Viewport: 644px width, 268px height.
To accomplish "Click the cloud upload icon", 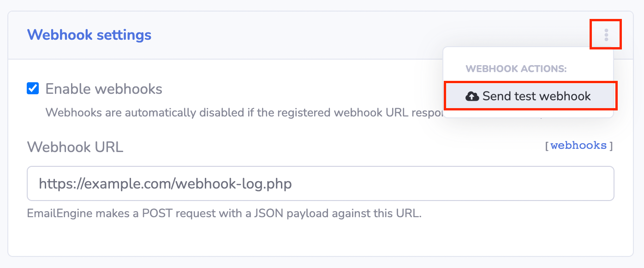I will [472, 96].
